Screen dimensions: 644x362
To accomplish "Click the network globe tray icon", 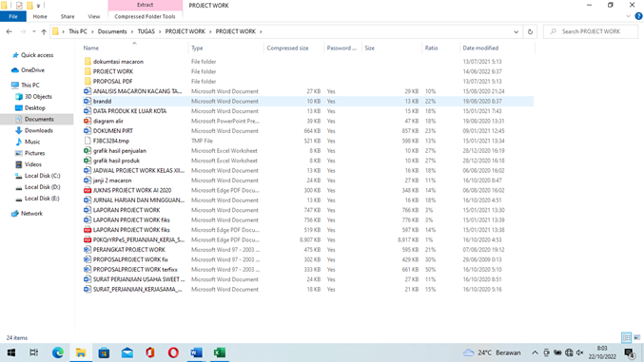I will 569,352.
